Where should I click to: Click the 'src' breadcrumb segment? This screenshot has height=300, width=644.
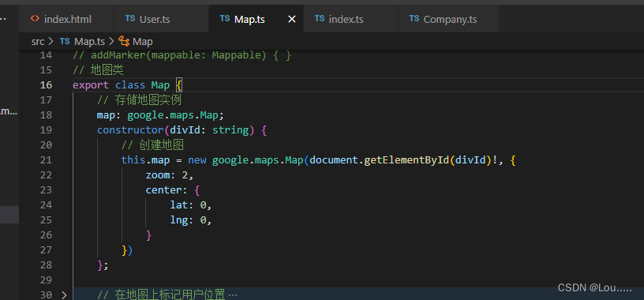pyautogui.click(x=38, y=42)
